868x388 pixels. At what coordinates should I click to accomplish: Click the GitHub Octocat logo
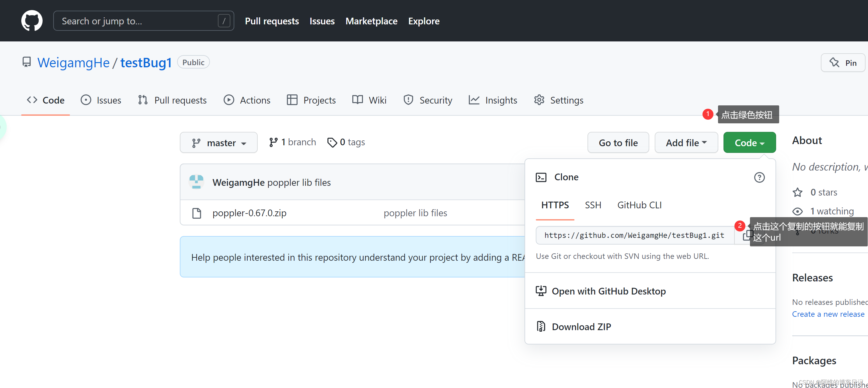tap(32, 21)
